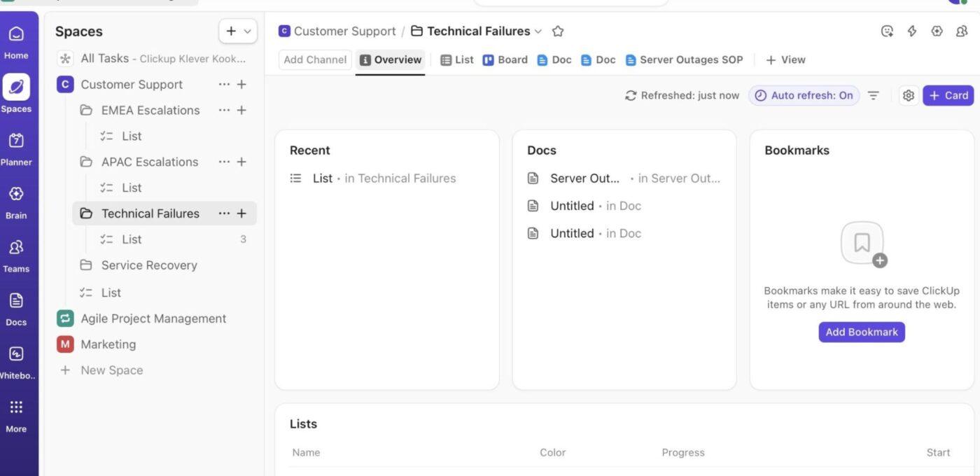Image resolution: width=980 pixels, height=476 pixels.
Task: Open the Technical Failures breadcrumb dropdown
Action: pos(538,31)
